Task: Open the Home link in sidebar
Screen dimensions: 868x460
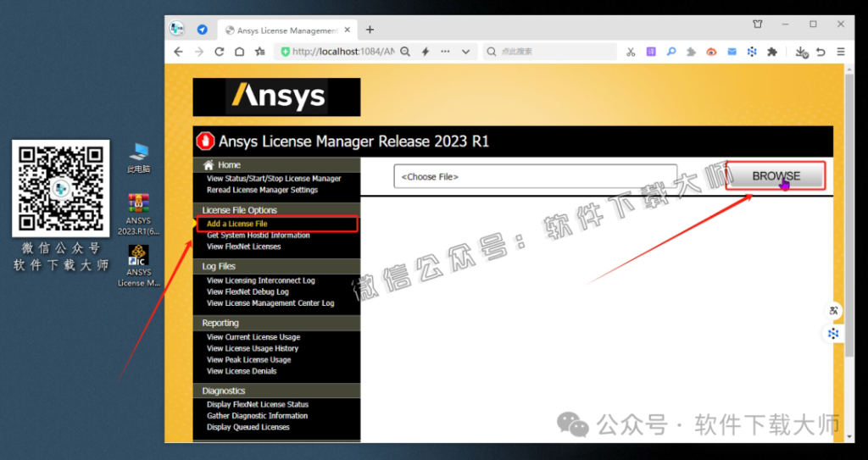Action: [229, 165]
